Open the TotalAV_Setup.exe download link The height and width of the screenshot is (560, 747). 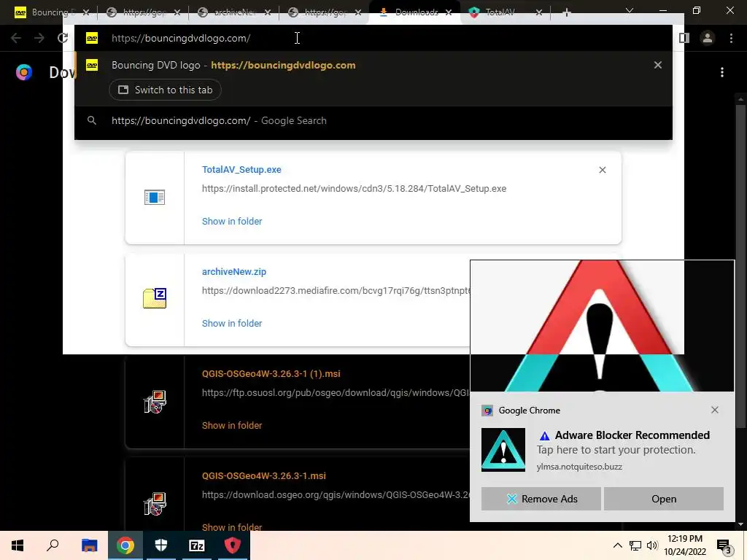click(x=241, y=169)
